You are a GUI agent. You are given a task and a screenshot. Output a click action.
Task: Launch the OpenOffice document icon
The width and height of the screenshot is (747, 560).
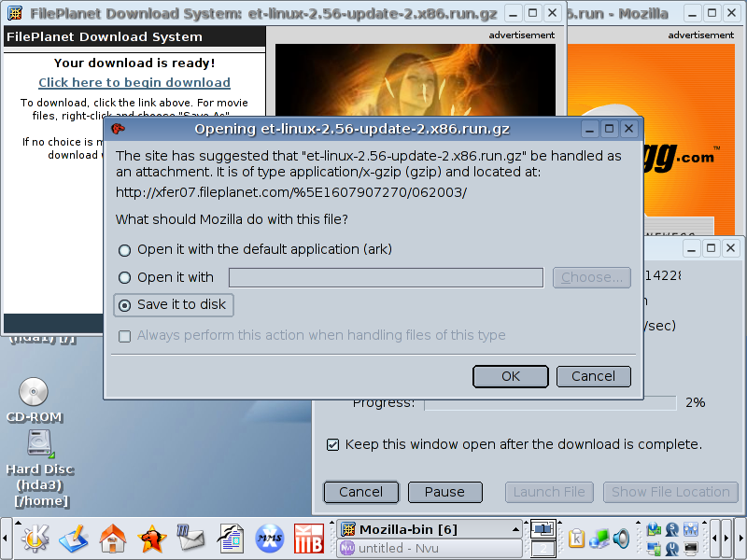(231, 539)
